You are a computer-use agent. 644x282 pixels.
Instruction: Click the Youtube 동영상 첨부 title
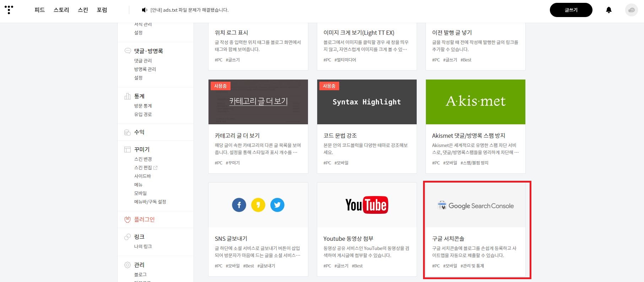click(348, 239)
